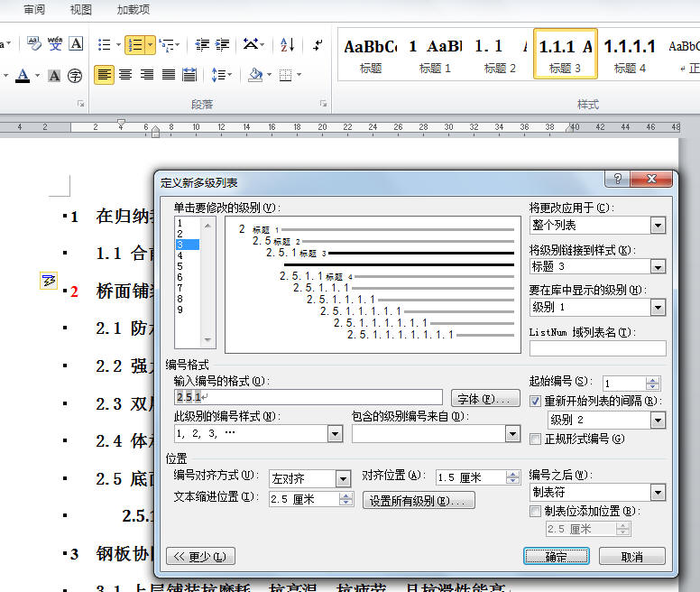700x592 pixels.
Task: Open restart list after level dropdown
Action: point(657,421)
